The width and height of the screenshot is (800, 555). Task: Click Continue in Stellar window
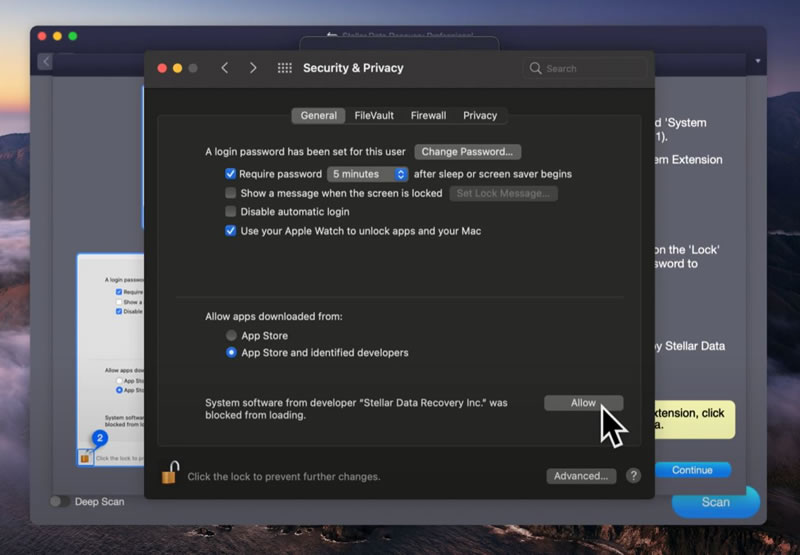pyautogui.click(x=693, y=470)
